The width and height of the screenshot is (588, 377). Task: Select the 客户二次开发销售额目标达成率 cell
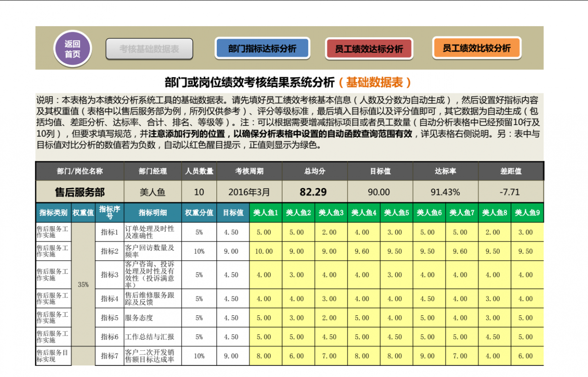point(153,356)
